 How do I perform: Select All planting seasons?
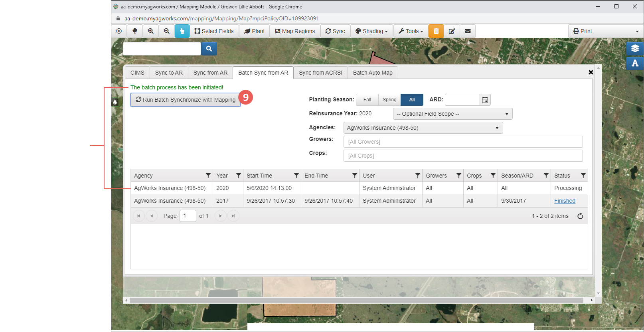(x=412, y=100)
